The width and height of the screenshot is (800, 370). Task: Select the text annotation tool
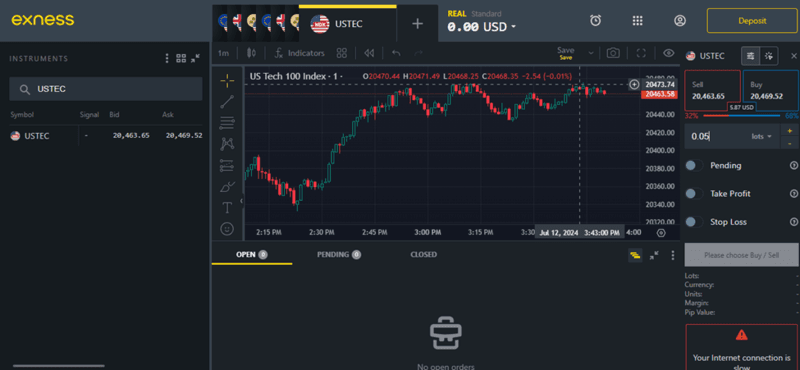[x=227, y=208]
